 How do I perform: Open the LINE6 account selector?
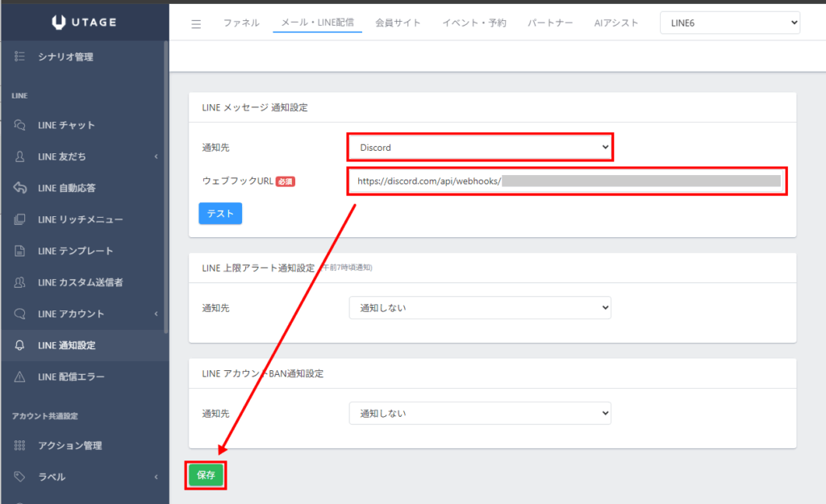coord(729,23)
